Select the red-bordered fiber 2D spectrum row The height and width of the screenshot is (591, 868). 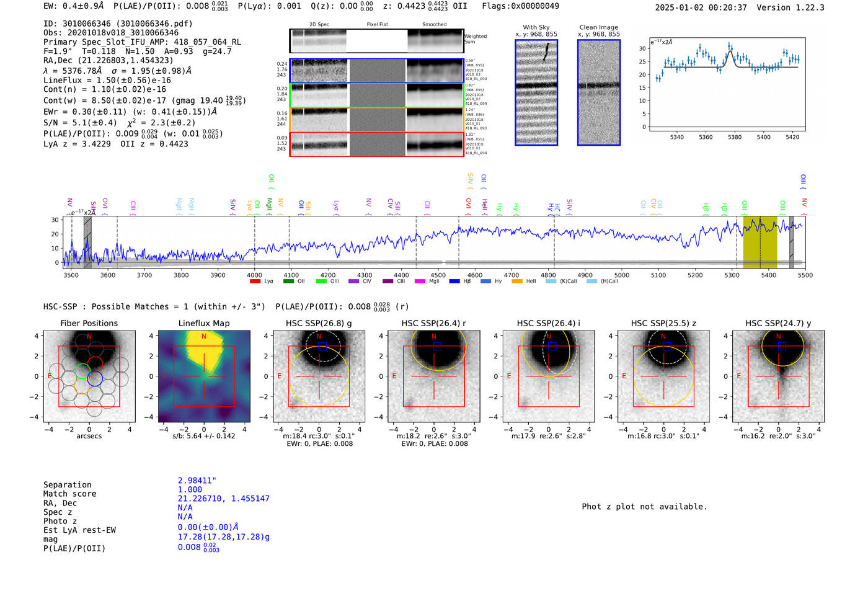(377, 144)
